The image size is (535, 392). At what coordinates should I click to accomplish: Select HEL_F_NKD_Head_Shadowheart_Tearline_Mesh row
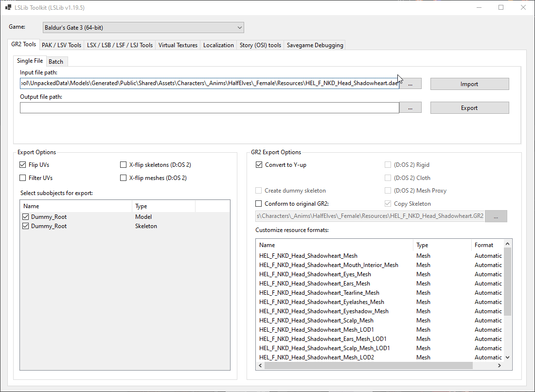(x=380, y=293)
